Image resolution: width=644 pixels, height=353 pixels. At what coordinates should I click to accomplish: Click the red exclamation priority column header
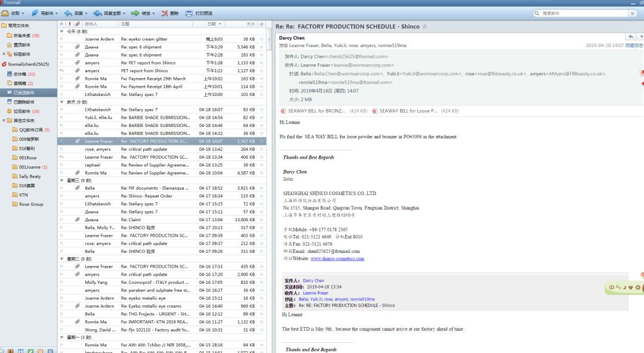point(70,24)
